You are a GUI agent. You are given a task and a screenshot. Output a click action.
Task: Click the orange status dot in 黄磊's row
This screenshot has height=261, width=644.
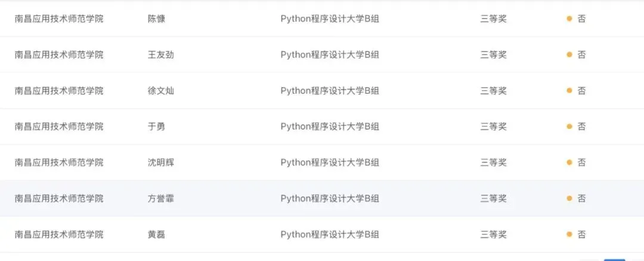coord(569,235)
